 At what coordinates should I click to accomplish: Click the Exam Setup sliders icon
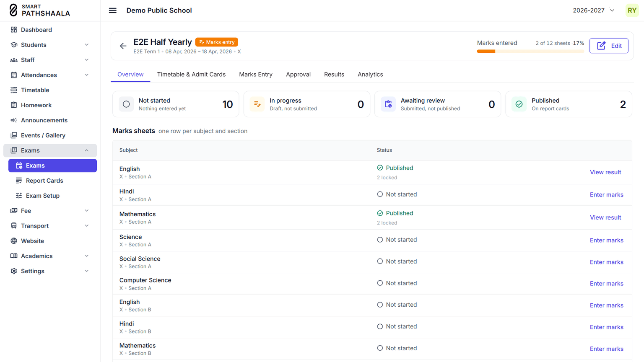click(x=19, y=196)
